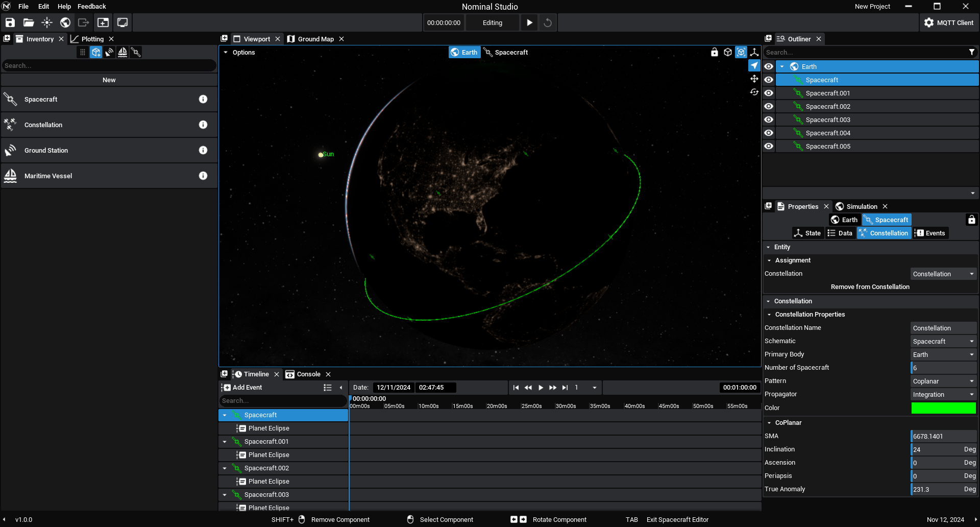980x527 pixels.
Task: Click the green constellation Color swatch
Action: pos(943,408)
